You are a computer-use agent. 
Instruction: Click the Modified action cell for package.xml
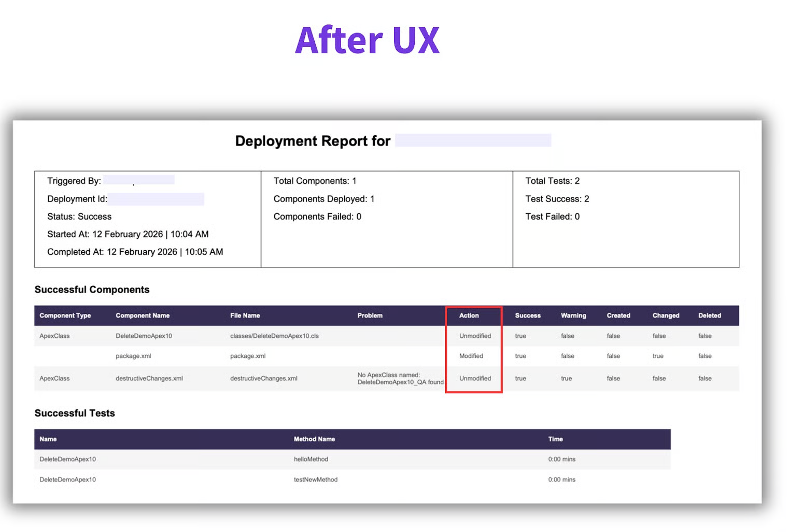point(471,356)
